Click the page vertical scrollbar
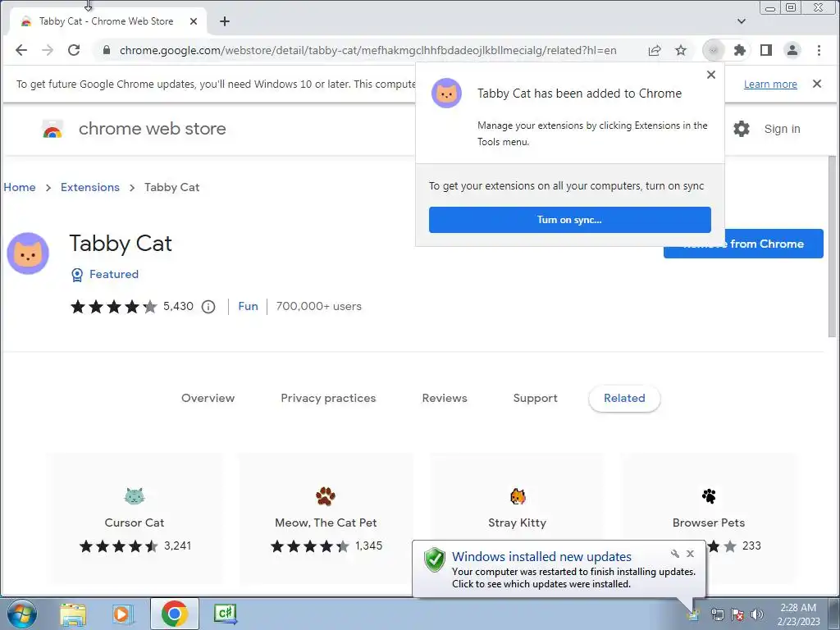840x630 pixels. pyautogui.click(x=832, y=247)
